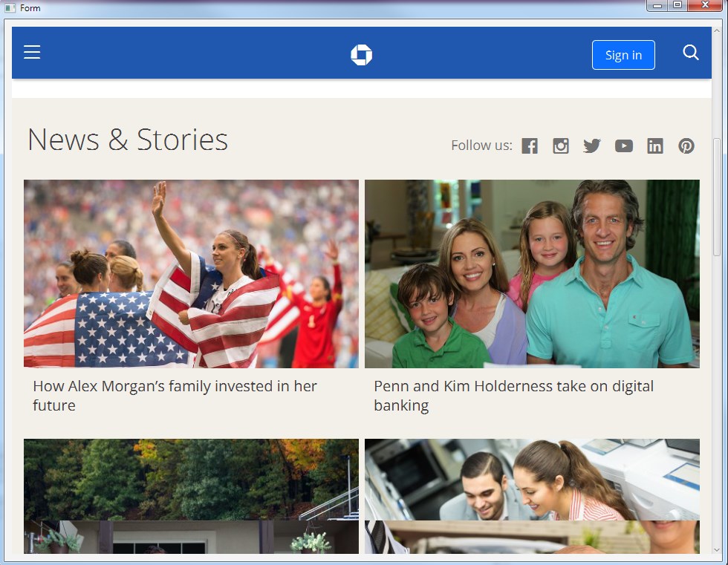This screenshot has height=565, width=728.
Task: Click the News & Stories heading
Action: [128, 140]
